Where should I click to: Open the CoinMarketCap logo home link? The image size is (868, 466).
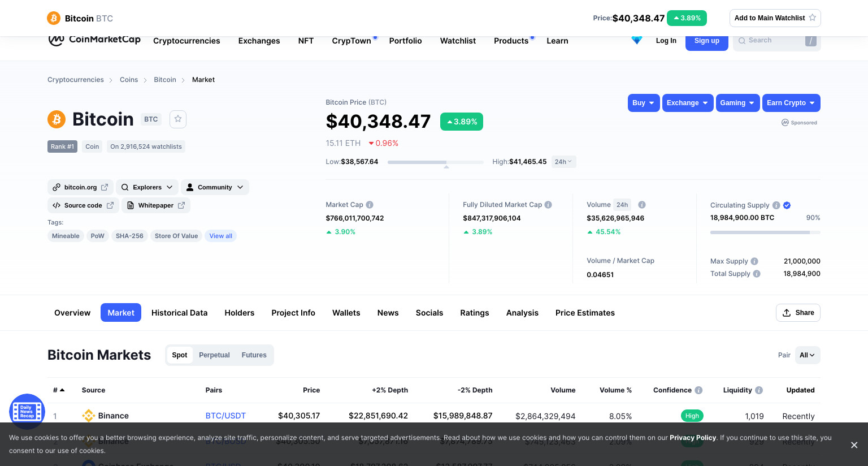coord(94,40)
